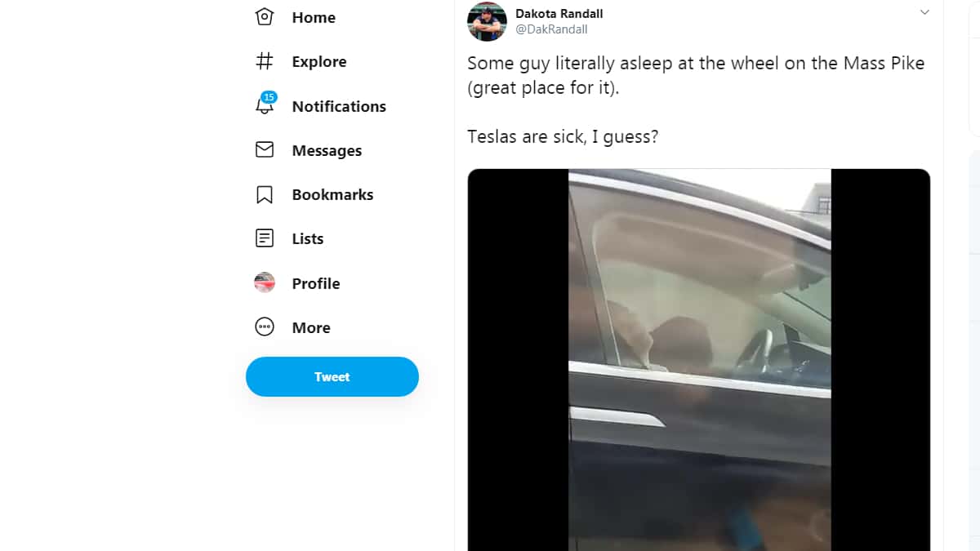The image size is (980, 551).
Task: Click the Profile avatar picture in sidebar
Action: pyautogui.click(x=265, y=283)
